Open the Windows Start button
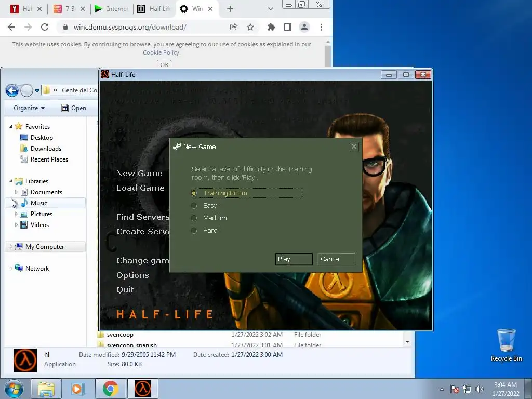The image size is (532, 399). click(14, 389)
